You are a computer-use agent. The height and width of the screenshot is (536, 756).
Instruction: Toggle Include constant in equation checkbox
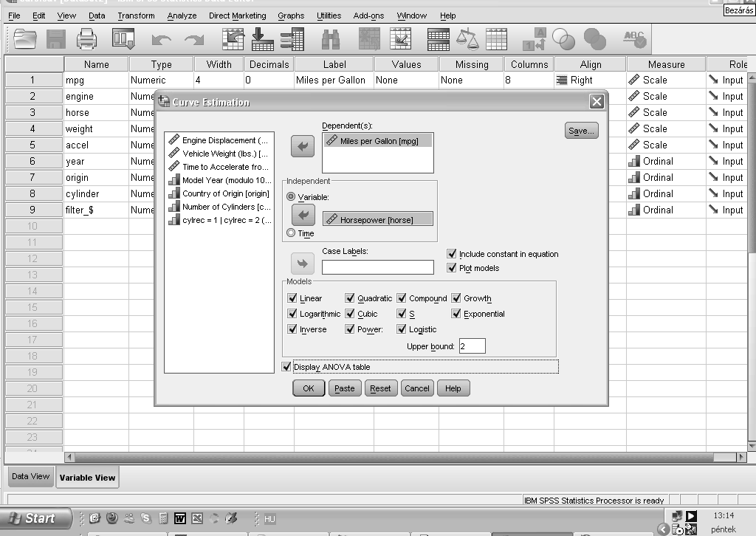pyautogui.click(x=451, y=253)
